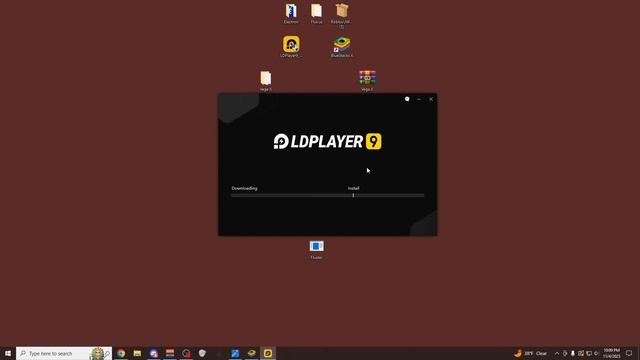Open the gray shield app in taskbar
The width and height of the screenshot is (640, 360).
(x=202, y=353)
